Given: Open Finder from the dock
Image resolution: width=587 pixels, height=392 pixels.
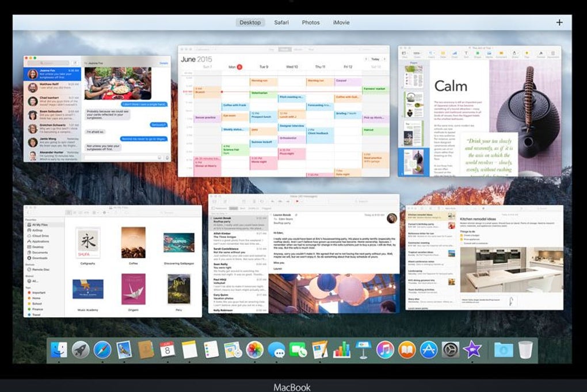Looking at the screenshot, I should tap(59, 350).
